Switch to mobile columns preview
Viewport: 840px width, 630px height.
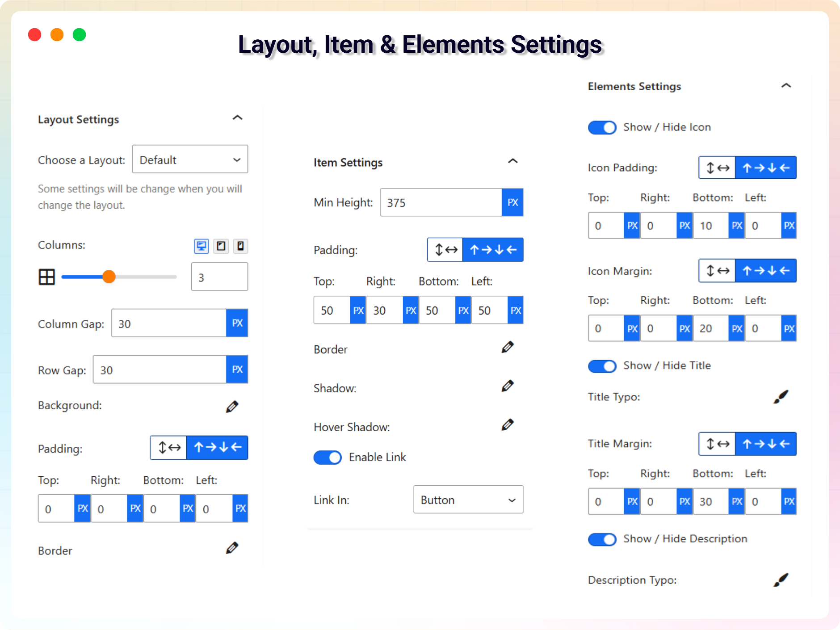click(x=241, y=246)
